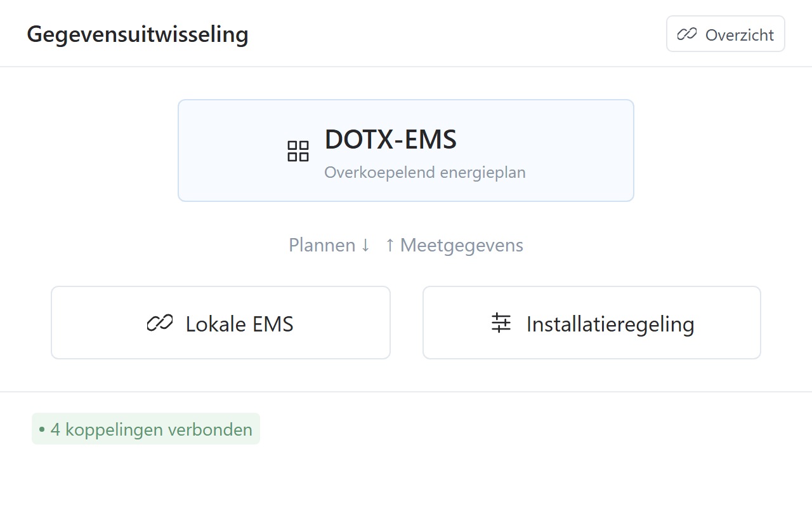Open the Overzicht button
812x508 pixels.
click(x=726, y=34)
